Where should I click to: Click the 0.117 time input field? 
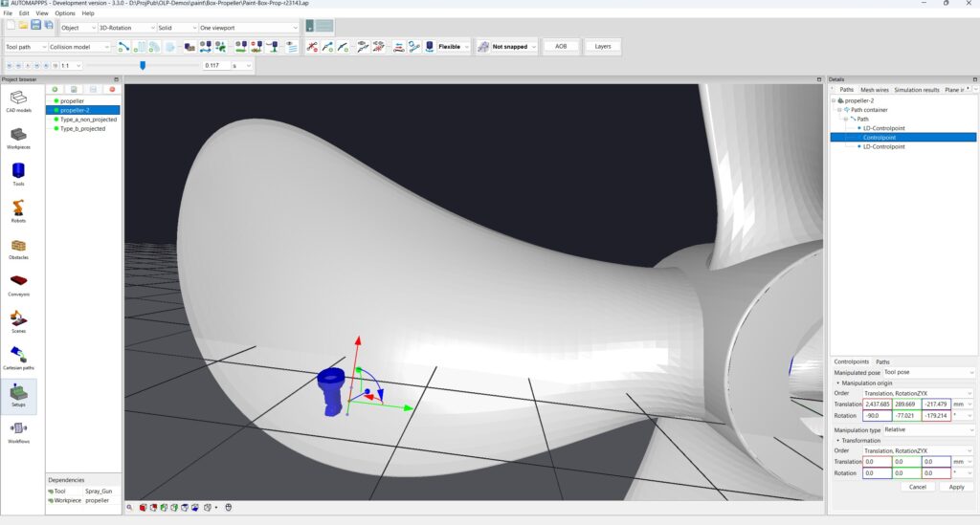215,66
